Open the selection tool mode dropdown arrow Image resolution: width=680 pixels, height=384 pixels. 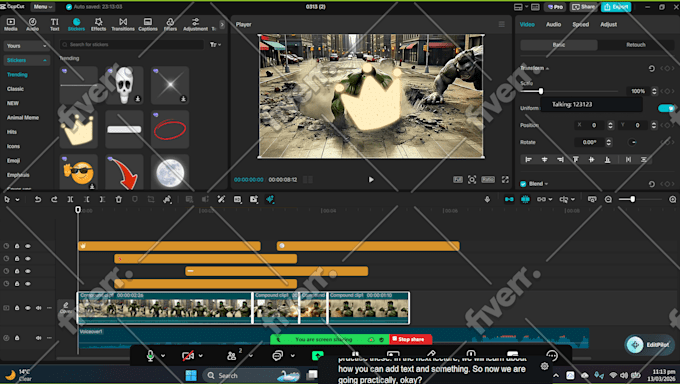(x=17, y=200)
